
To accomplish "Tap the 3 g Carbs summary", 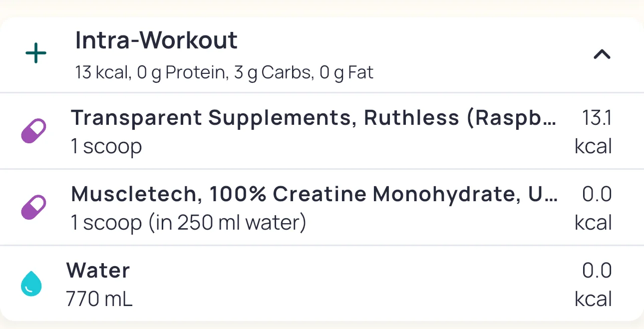I will (271, 73).
